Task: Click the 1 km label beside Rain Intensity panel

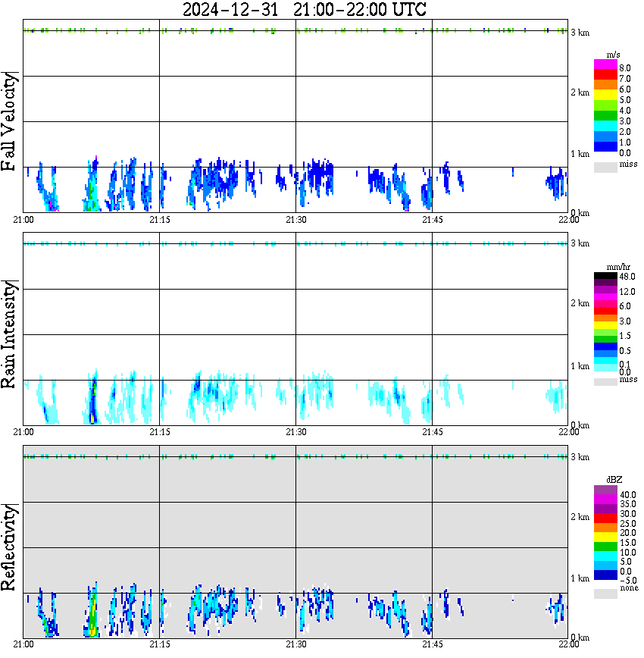Action: [580, 366]
